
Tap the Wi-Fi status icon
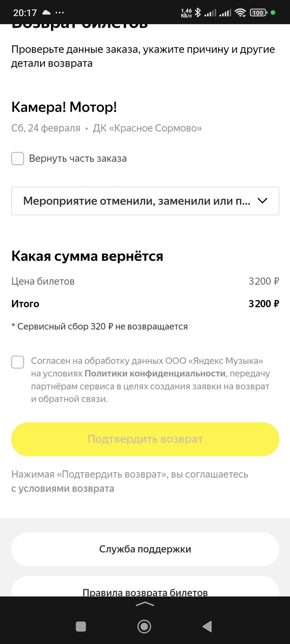pos(240,13)
